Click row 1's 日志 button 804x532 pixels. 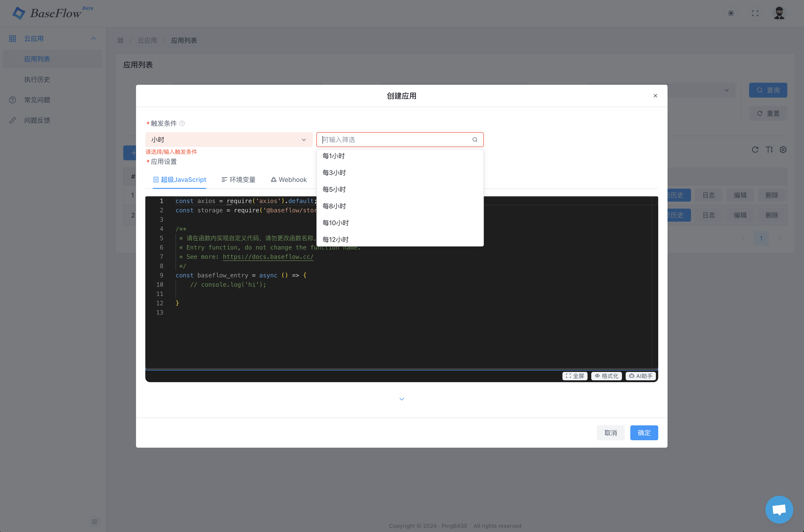pos(709,195)
